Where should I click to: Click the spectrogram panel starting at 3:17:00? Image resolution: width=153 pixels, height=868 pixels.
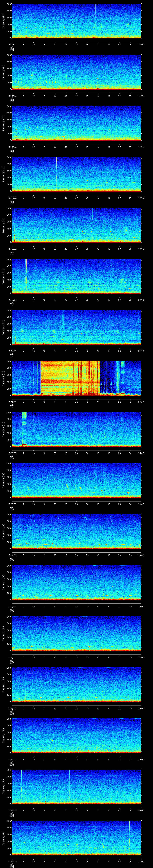[x=77, y=174]
